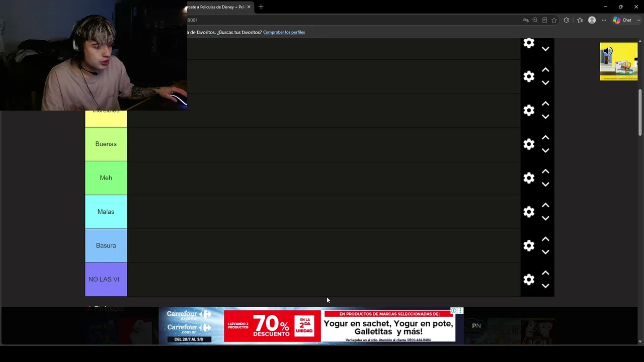
Task: Follow the Comprobar los perfiles link
Action: coord(284,32)
